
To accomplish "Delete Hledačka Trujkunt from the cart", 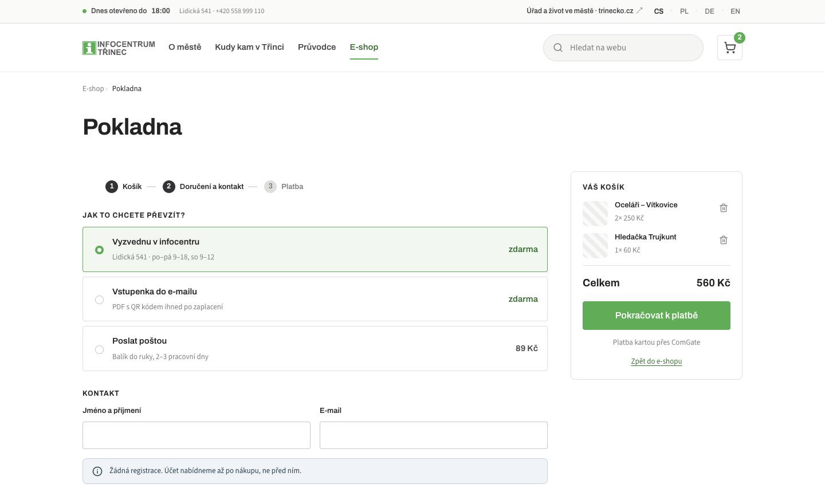I will (724, 240).
